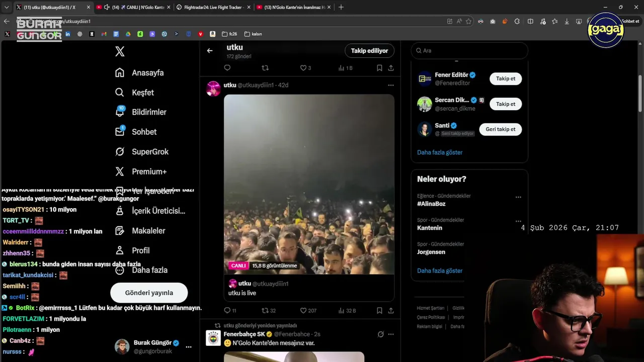This screenshot has width=644, height=362.
Task: Open Jorgensen trending topic
Action: point(431,252)
